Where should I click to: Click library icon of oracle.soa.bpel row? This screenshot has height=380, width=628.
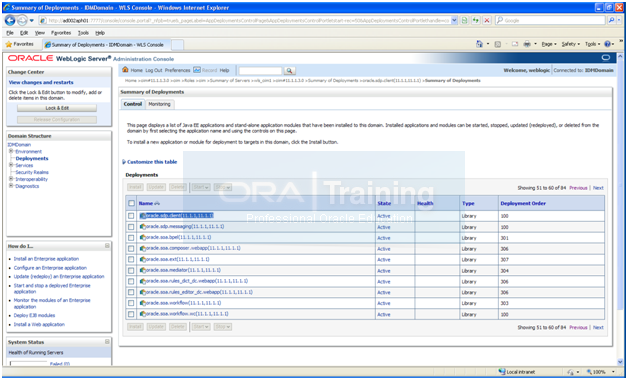coord(142,237)
